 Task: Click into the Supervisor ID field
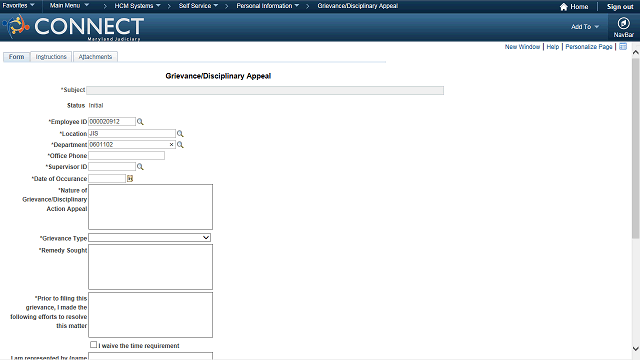pyautogui.click(x=112, y=167)
